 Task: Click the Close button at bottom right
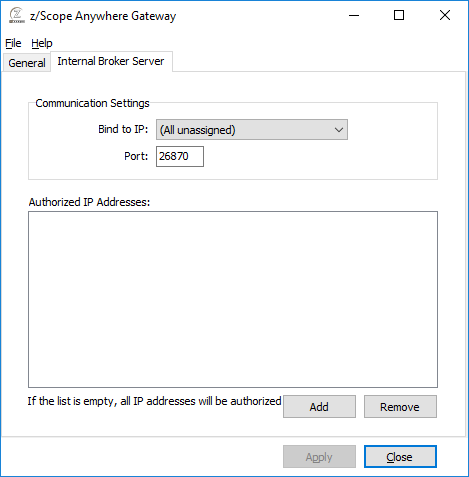tap(400, 457)
